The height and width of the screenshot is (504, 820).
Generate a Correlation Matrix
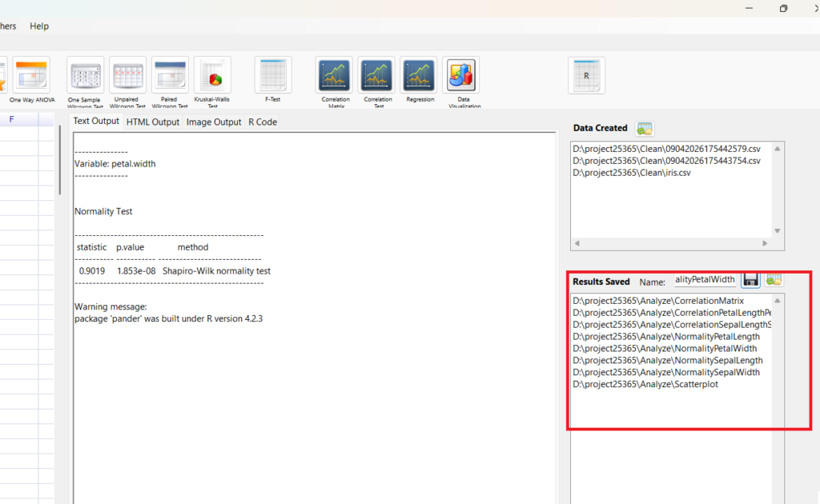pyautogui.click(x=335, y=76)
